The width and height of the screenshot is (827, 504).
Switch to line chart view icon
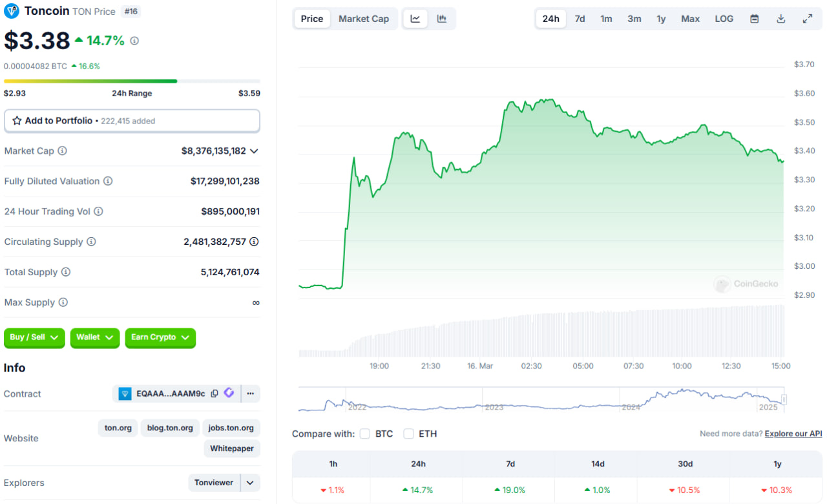point(415,19)
